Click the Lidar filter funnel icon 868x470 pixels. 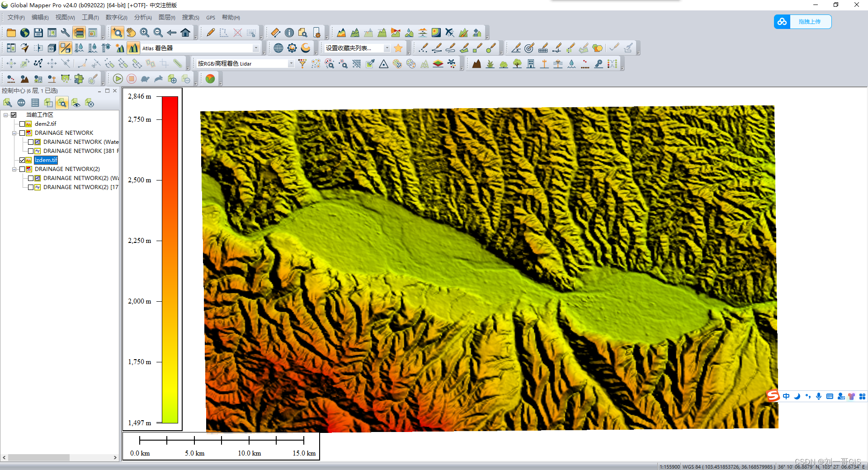pos(302,64)
